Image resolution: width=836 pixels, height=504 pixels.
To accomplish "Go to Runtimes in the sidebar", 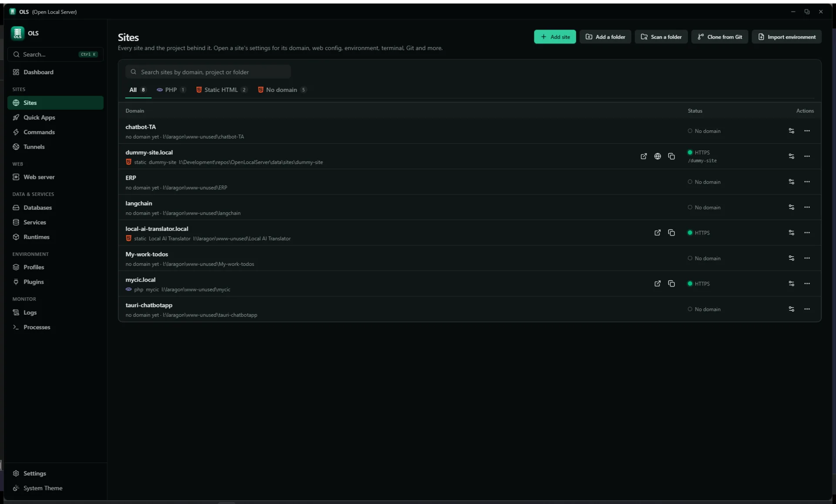I will (x=55, y=237).
